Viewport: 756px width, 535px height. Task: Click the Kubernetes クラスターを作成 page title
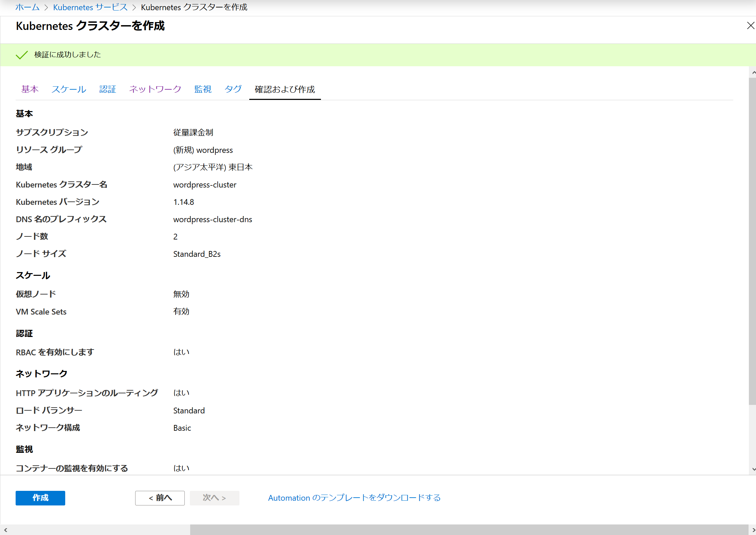pyautogui.click(x=90, y=26)
